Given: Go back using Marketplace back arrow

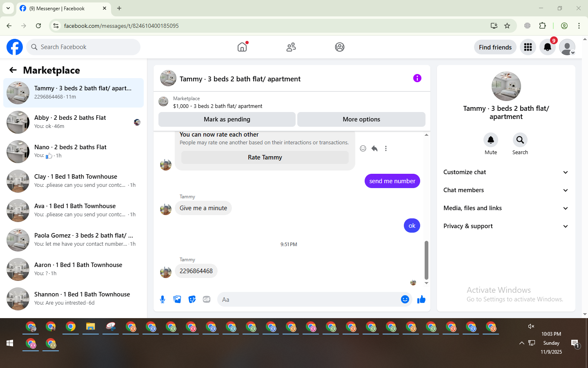Looking at the screenshot, I should pos(13,70).
